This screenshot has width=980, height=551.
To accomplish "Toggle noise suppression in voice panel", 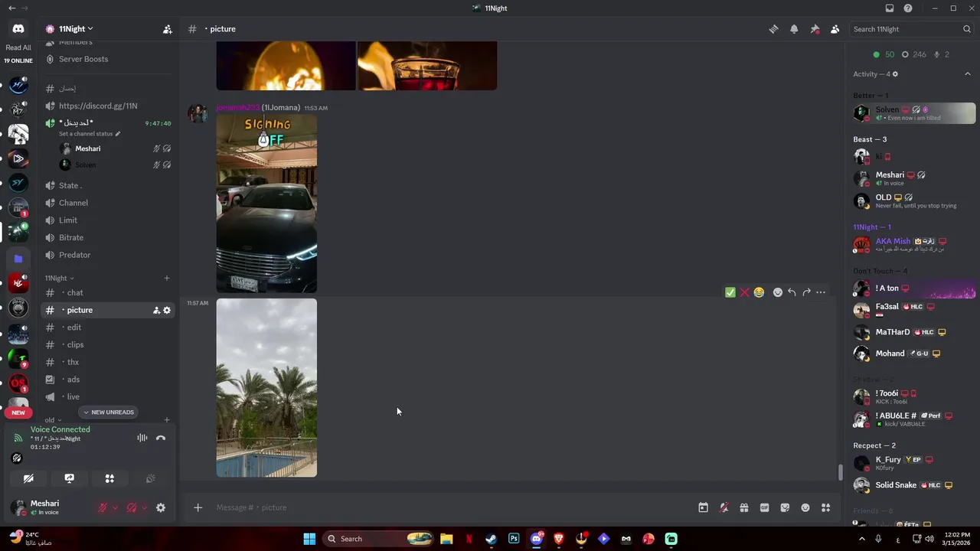I will 142,438.
